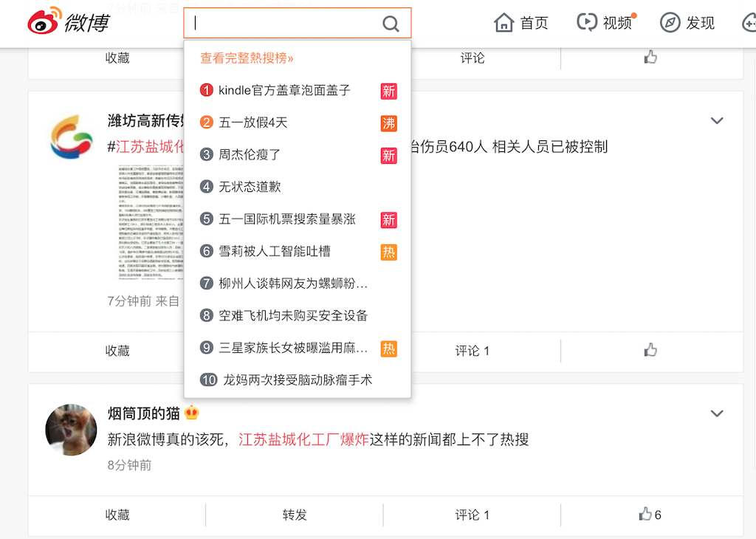Viewport: 756px width, 539px height.
Task: Click rank number 3 circle icon
Action: coord(207,155)
